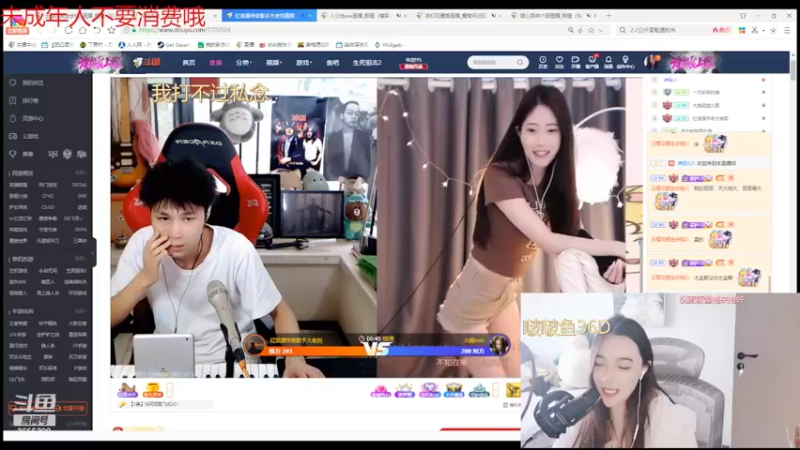
Task: Click the magnifier icon in Douyu search
Action: tap(520, 62)
